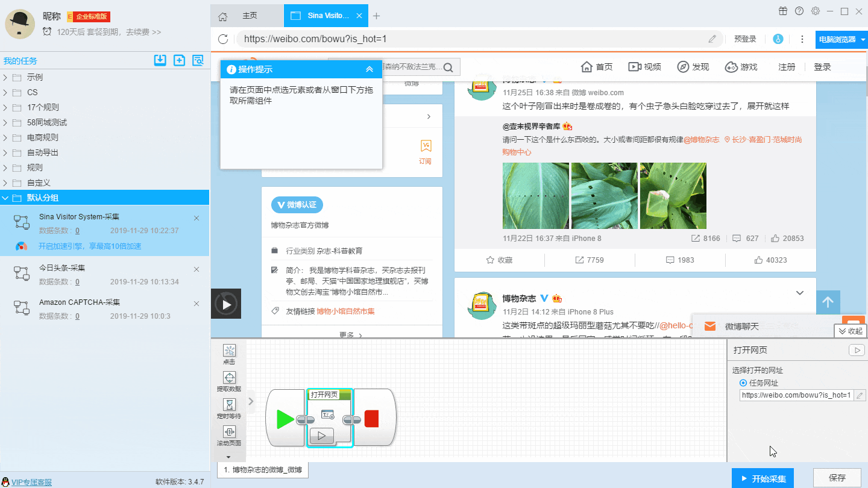This screenshot has width=868, height=488.
Task: Expand the 电商规则 folder
Action: tap(5, 137)
